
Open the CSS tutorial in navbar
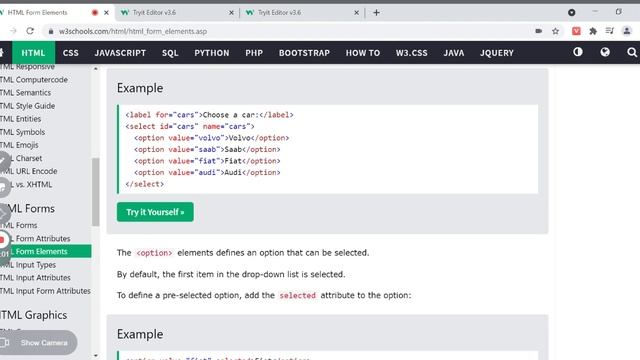coord(71,53)
